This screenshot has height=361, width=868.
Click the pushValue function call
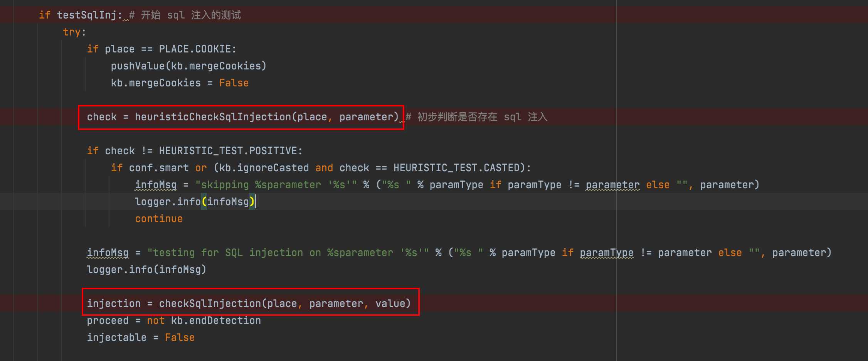138,66
